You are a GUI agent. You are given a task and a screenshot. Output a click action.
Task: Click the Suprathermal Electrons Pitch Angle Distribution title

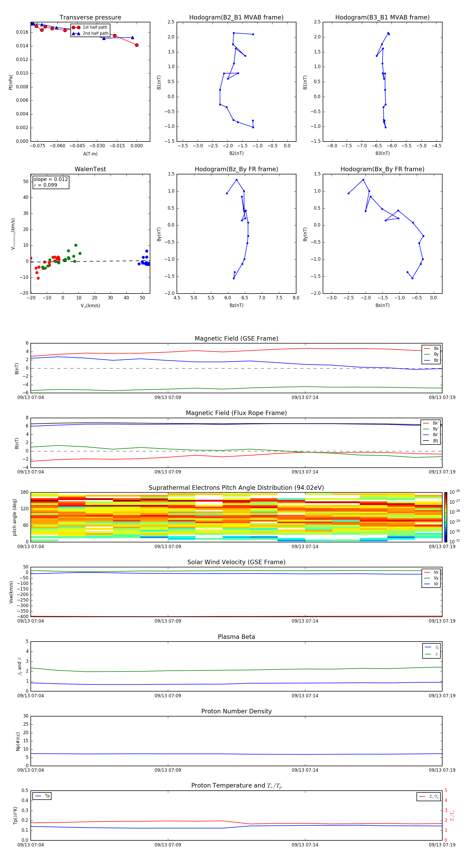coord(236,488)
